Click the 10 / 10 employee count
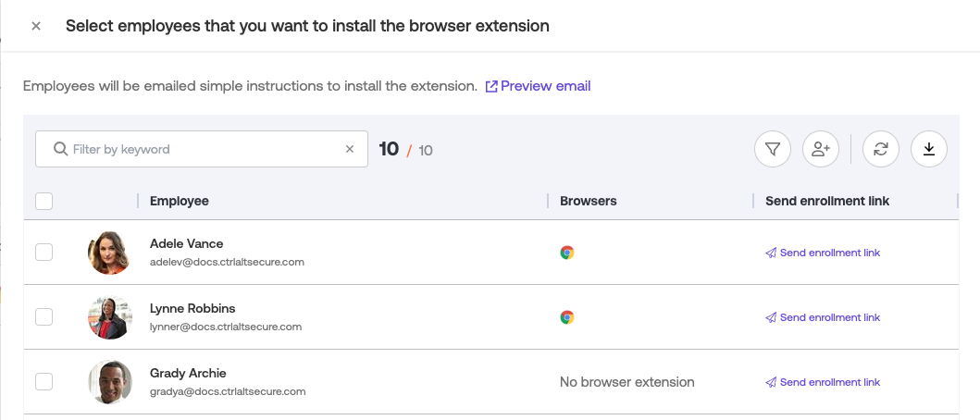980x420 pixels. click(405, 149)
